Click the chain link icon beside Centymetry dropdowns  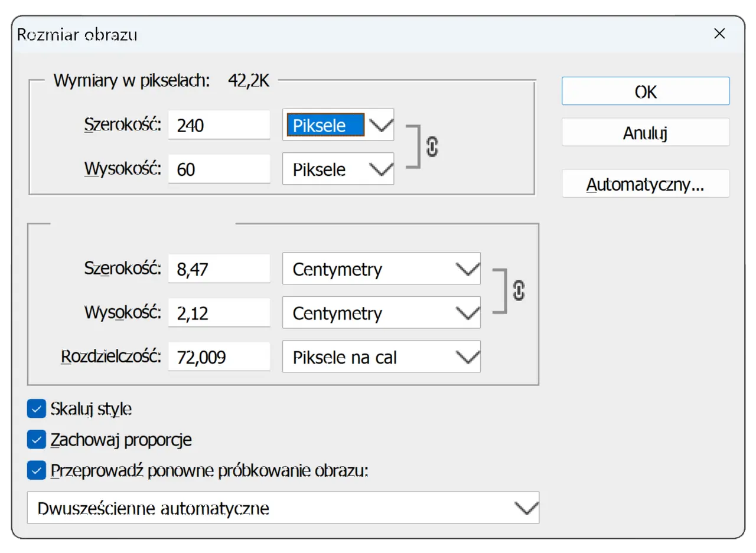tap(519, 291)
